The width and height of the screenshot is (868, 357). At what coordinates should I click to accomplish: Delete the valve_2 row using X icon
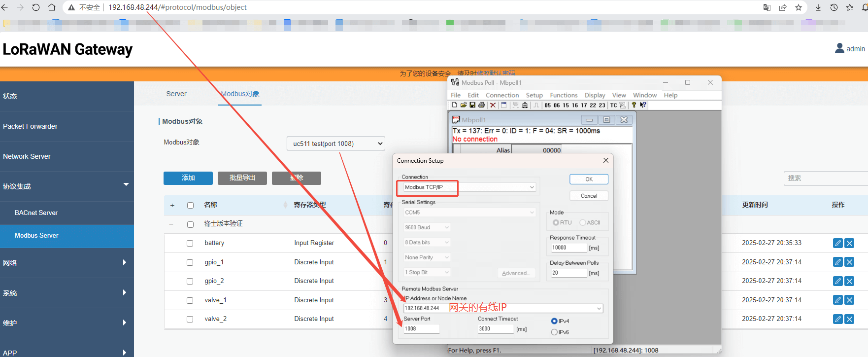tap(849, 319)
